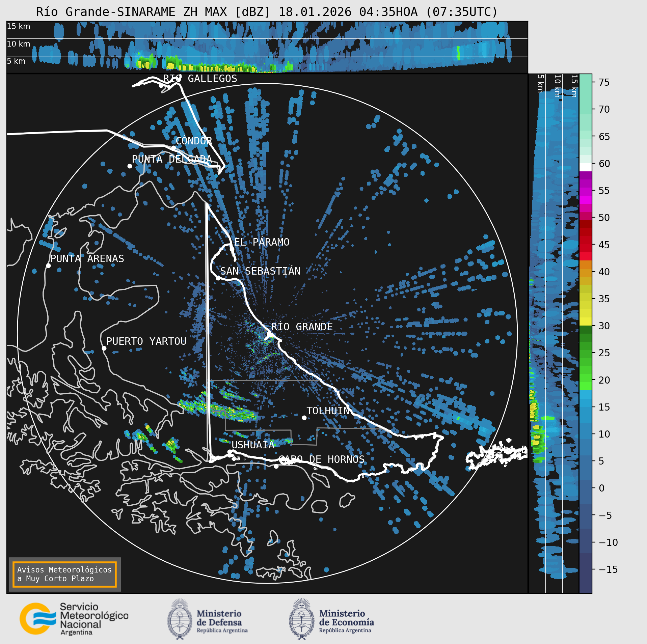Select the SAN SEBASTIÁN label
This screenshot has width=647, height=644.
(260, 271)
